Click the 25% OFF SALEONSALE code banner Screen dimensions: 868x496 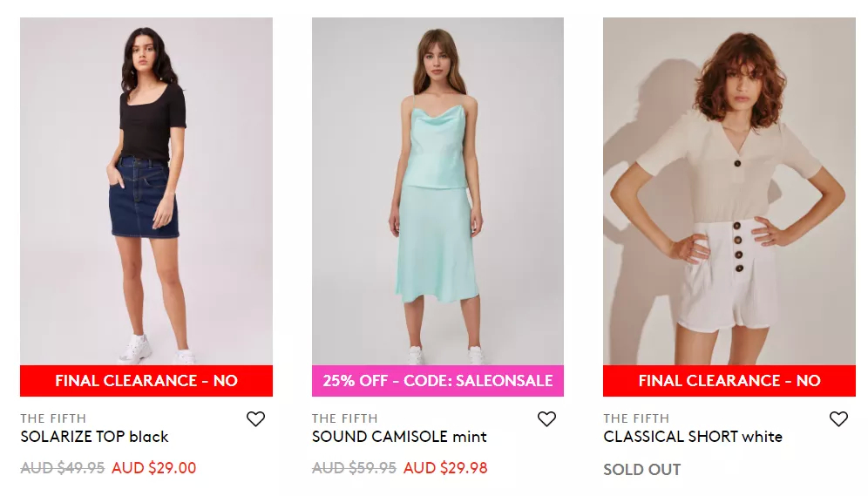(x=437, y=381)
